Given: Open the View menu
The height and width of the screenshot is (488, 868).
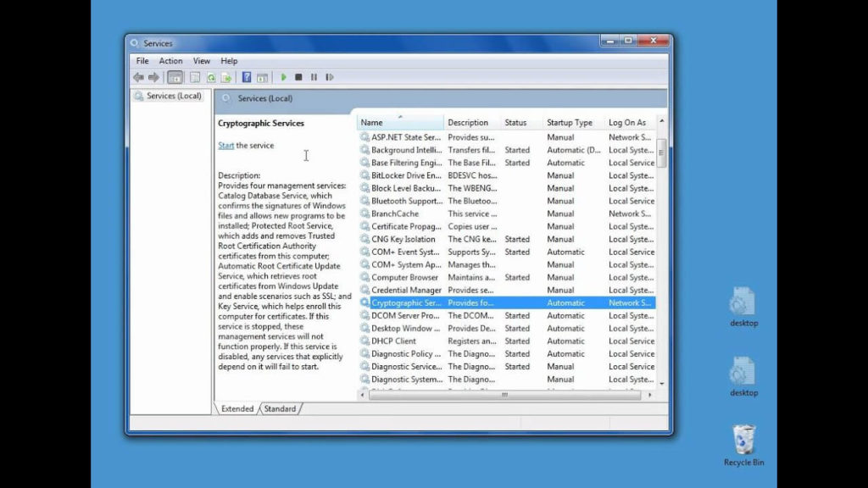Looking at the screenshot, I should (x=202, y=61).
